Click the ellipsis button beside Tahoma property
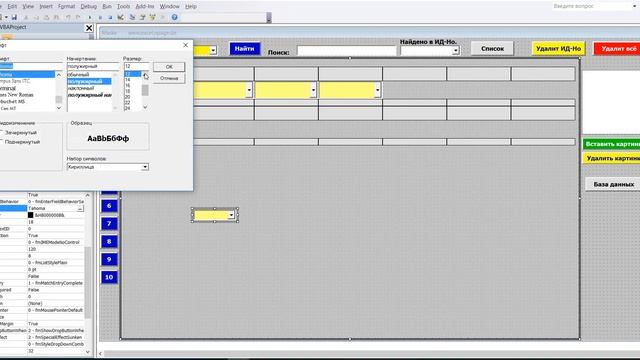This screenshot has width=640, height=360. click(80, 209)
